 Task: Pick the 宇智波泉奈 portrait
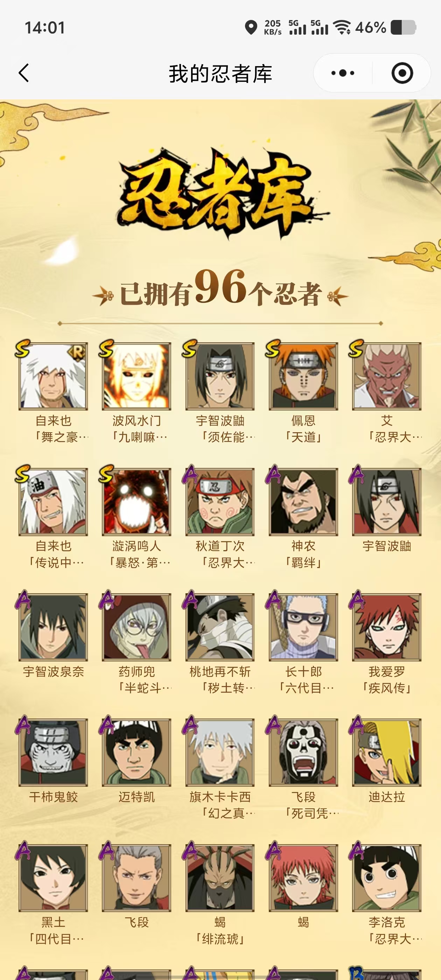point(53,627)
